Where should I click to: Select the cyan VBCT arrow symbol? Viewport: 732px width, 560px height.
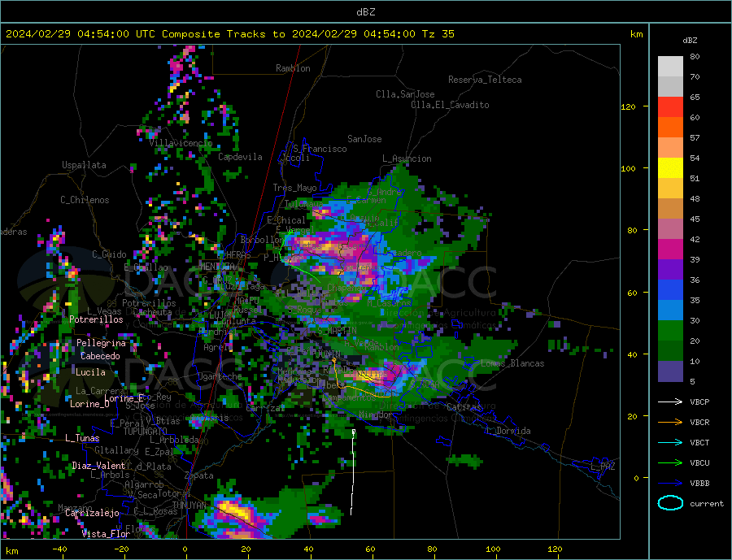coord(670,442)
